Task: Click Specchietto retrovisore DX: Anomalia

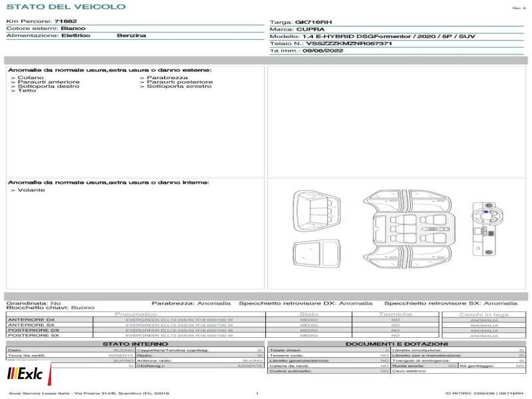Action: (x=306, y=303)
